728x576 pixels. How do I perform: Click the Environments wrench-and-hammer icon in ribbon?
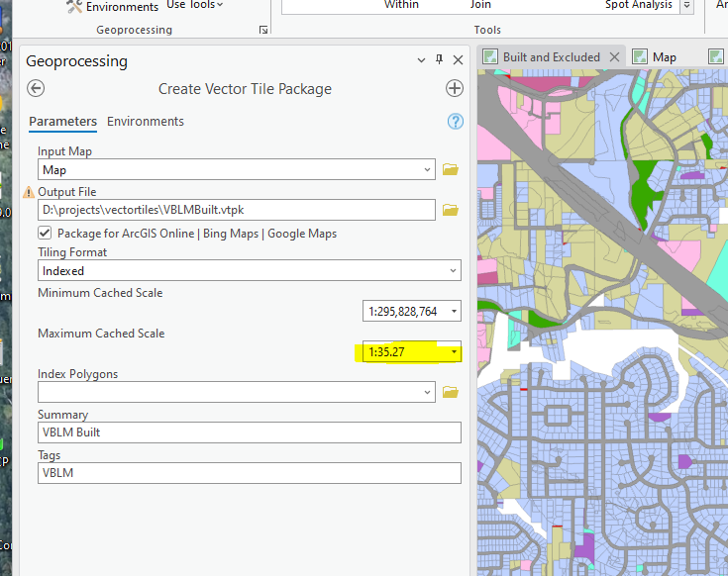tap(74, 7)
